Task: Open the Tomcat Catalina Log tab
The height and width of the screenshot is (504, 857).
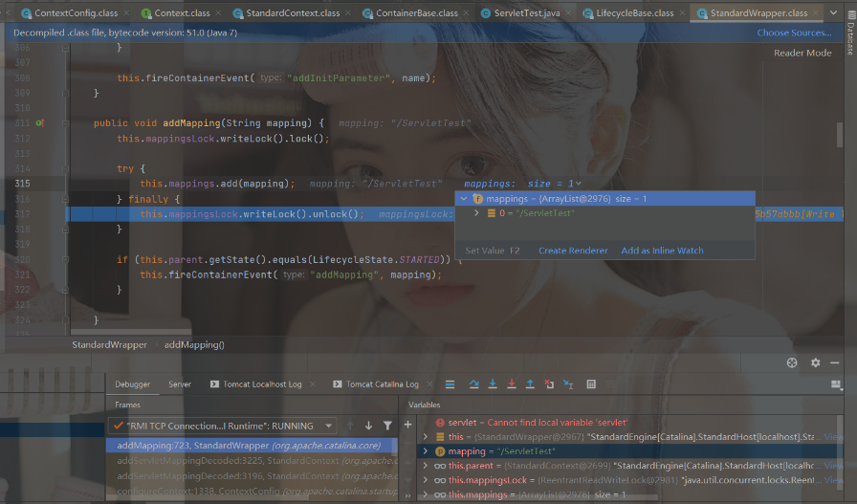Action: point(376,384)
